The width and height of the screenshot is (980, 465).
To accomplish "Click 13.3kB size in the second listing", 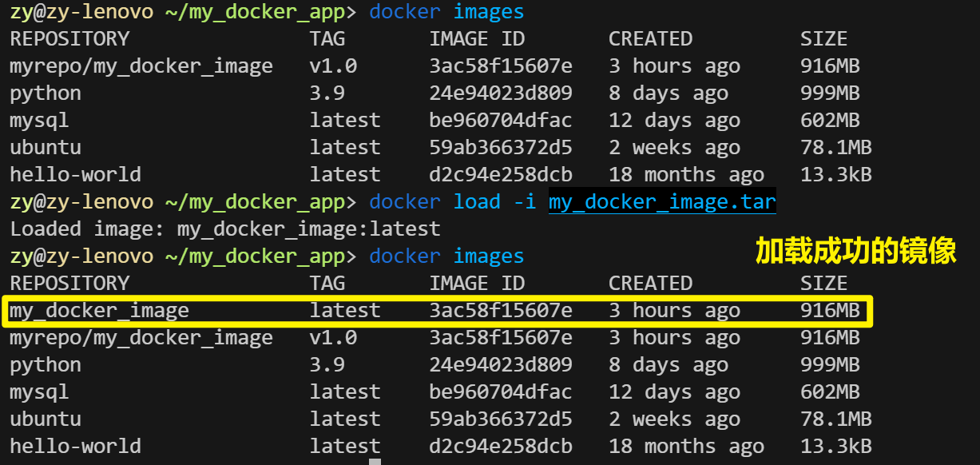I will tap(836, 447).
